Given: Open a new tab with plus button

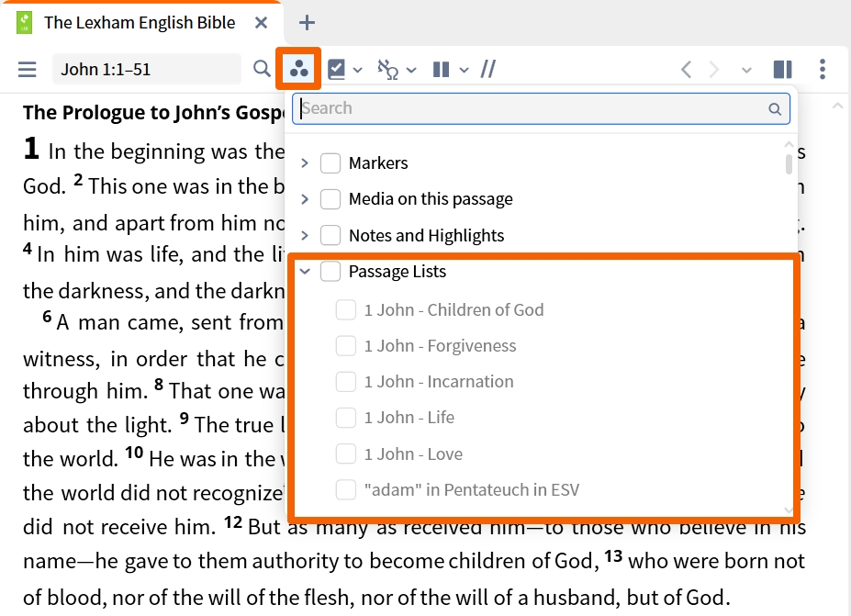Looking at the screenshot, I should [307, 23].
